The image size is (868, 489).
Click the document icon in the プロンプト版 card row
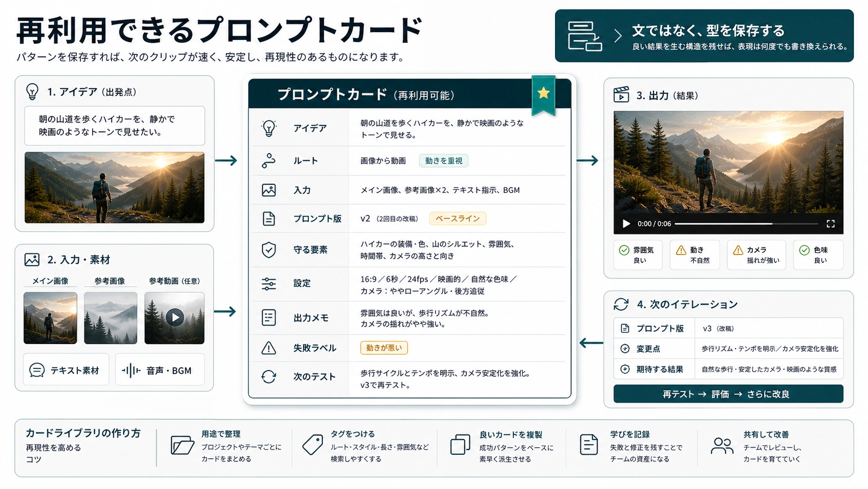[269, 219]
